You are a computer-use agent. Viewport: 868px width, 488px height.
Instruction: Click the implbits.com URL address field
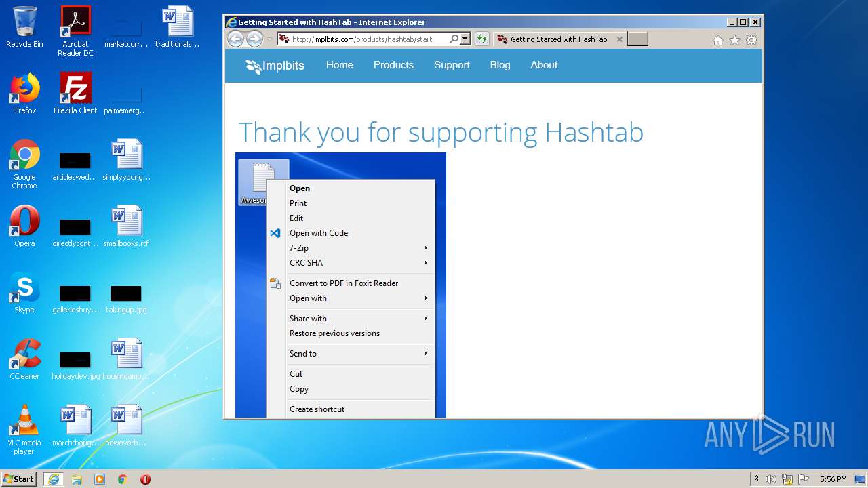pos(362,39)
